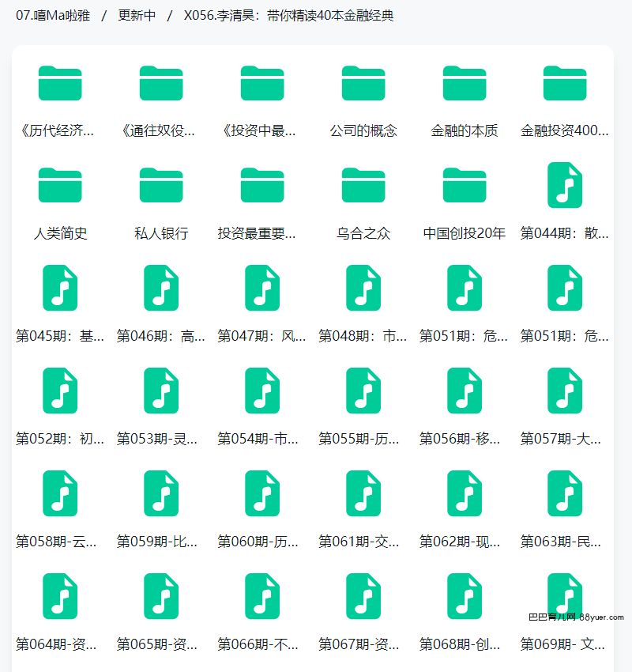Go to 更新中 breadcrumb
The height and width of the screenshot is (672, 632).
click(137, 16)
